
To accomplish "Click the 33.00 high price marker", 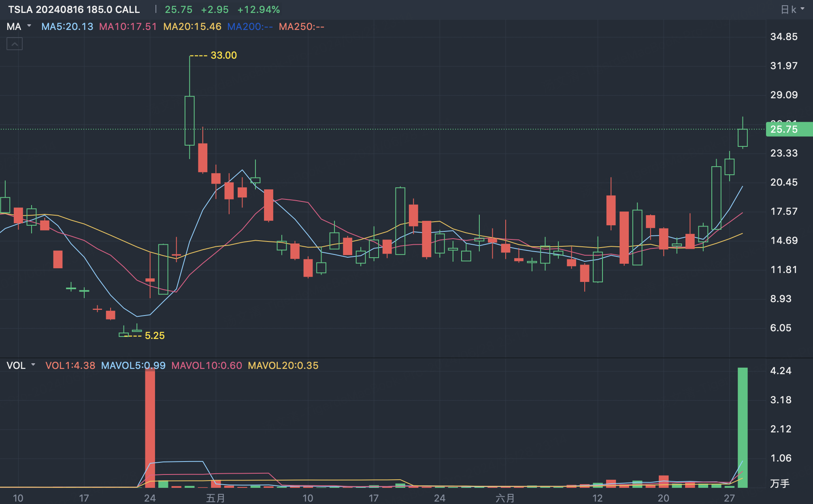I will pos(223,55).
